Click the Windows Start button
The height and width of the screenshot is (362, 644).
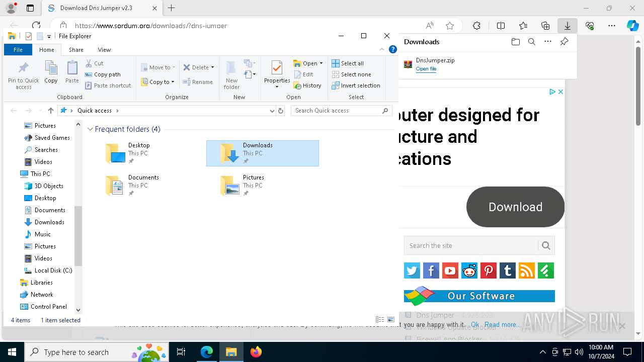coord(12,352)
